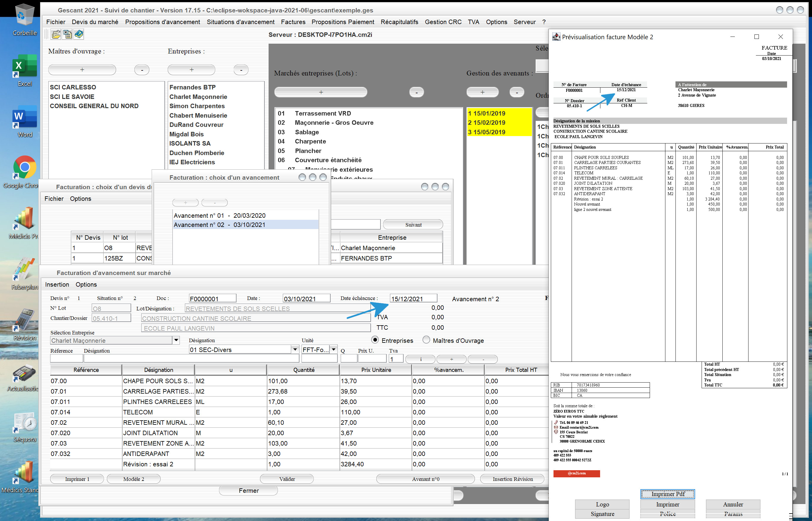
Task: Open the 01 SEC-Divers désignation dropdown
Action: pyautogui.click(x=295, y=350)
